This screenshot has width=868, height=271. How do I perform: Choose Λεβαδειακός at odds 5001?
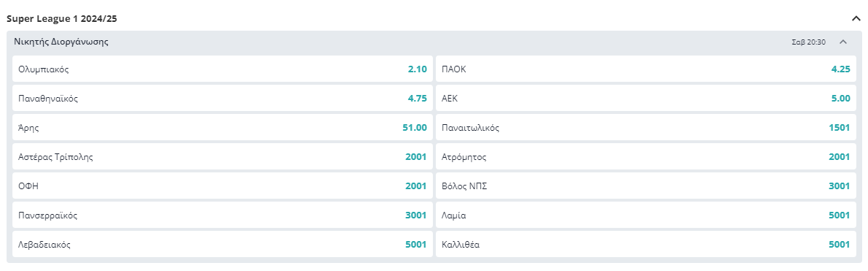point(223,244)
